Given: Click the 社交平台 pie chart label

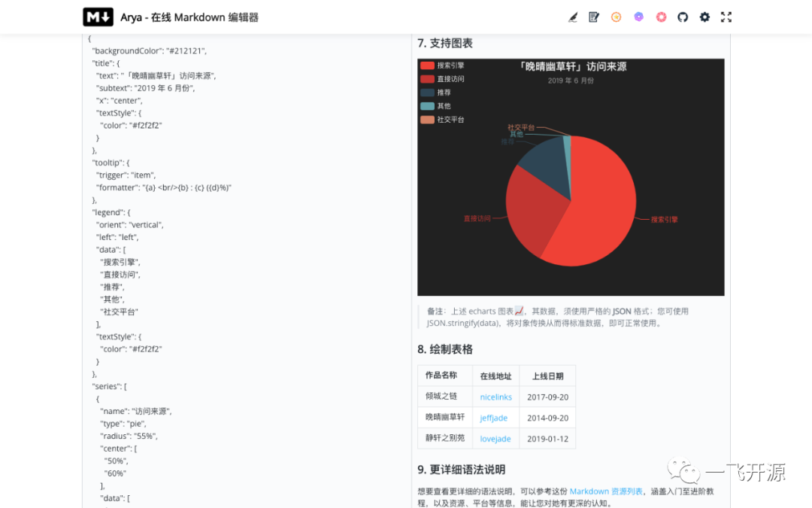Looking at the screenshot, I should pyautogui.click(x=520, y=127).
